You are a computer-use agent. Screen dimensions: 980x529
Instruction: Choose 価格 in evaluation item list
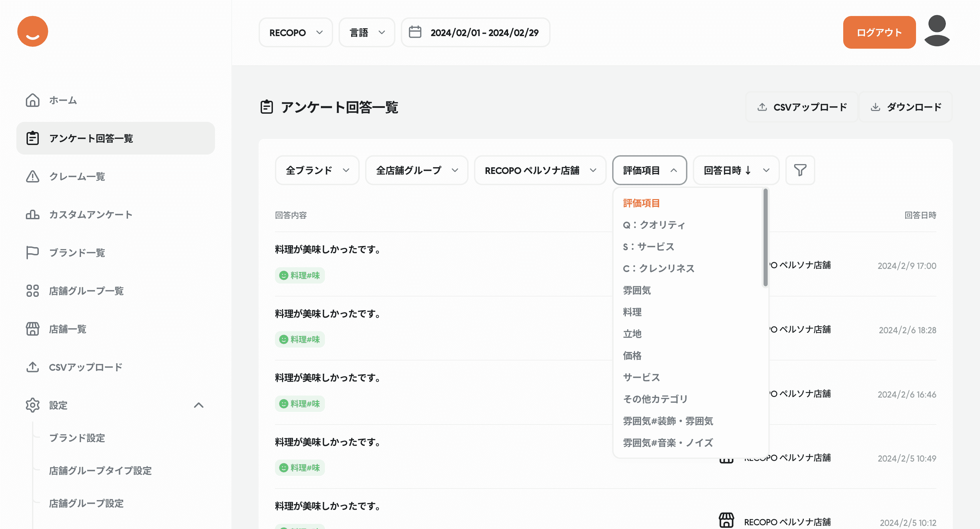(x=632, y=355)
